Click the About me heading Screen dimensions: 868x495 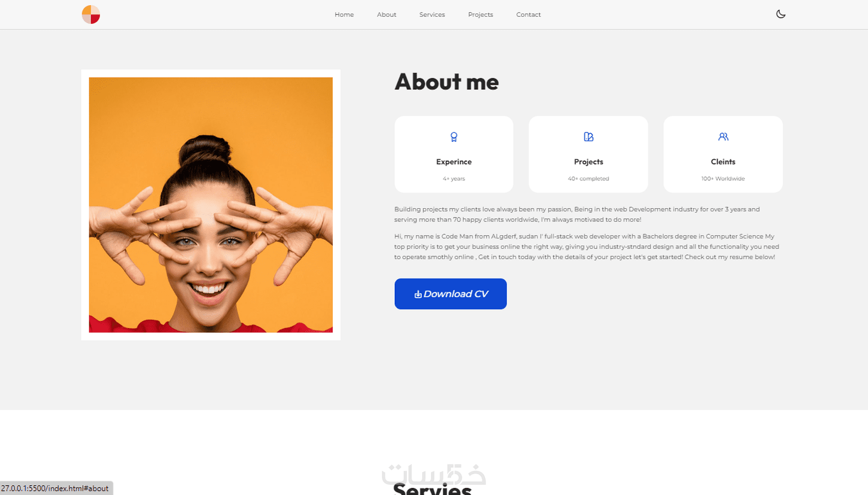coord(447,82)
